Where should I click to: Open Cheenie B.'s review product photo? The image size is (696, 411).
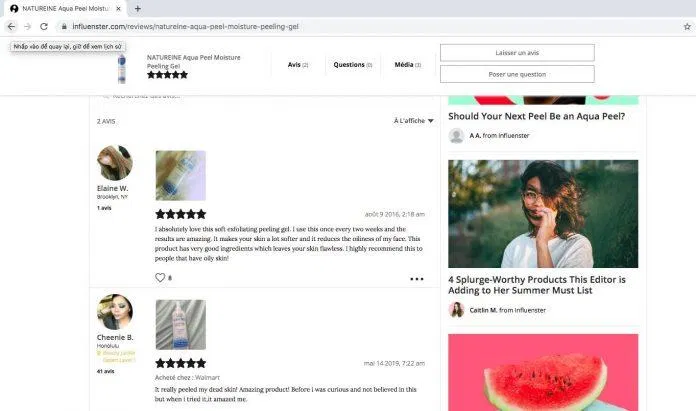181,324
